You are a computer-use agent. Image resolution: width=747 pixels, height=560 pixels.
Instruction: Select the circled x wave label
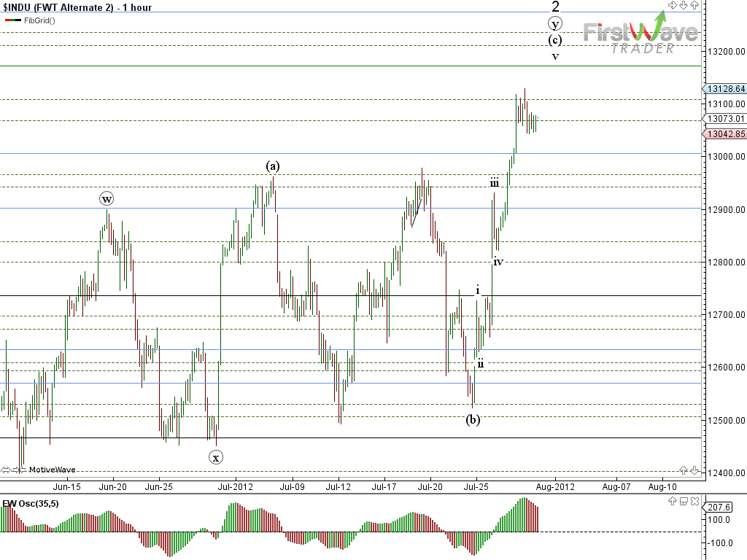click(216, 457)
